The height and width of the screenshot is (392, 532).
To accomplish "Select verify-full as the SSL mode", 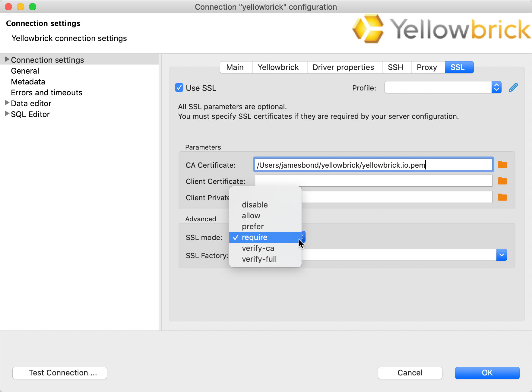I will click(259, 259).
